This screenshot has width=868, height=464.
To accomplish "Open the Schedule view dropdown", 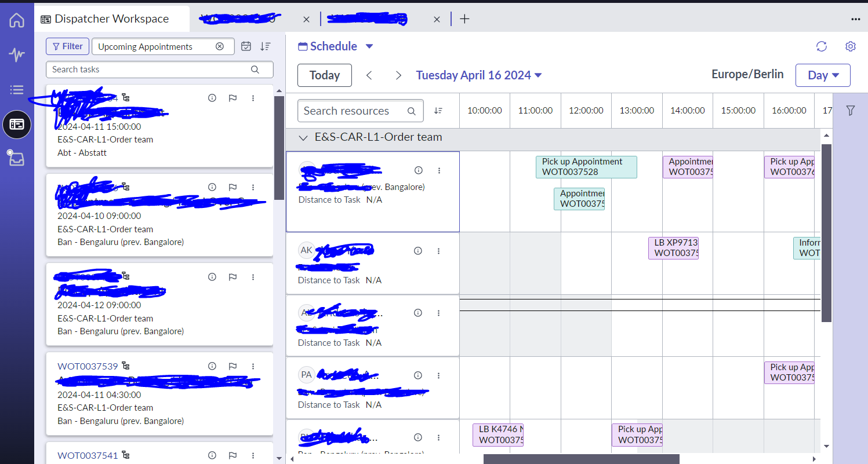I will [369, 46].
